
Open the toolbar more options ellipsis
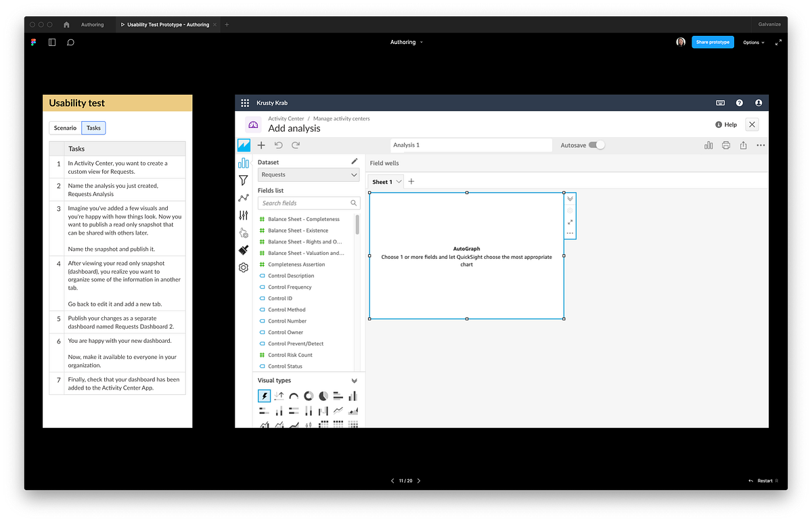761,145
